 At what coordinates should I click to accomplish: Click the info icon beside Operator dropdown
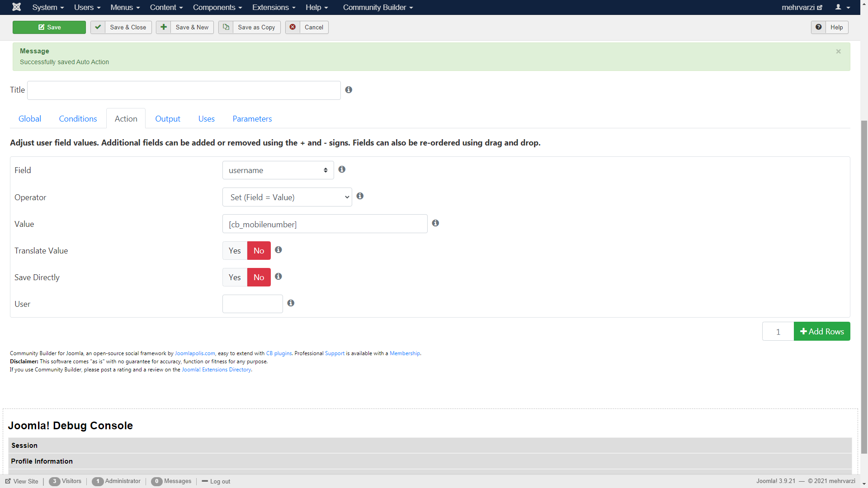(360, 196)
